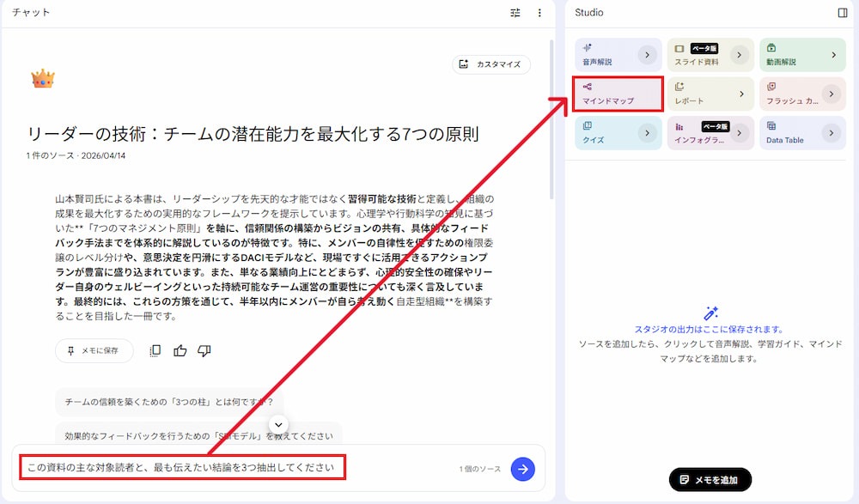Click the 1個のソース source count
The height and width of the screenshot is (504, 859).
480,469
